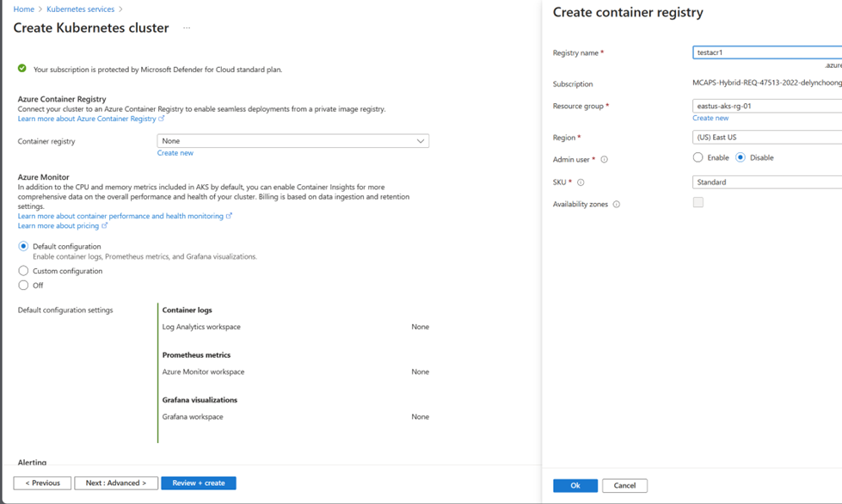Click the Azure Container Registry section heading
Screen dimensions: 842x504
click(62, 99)
